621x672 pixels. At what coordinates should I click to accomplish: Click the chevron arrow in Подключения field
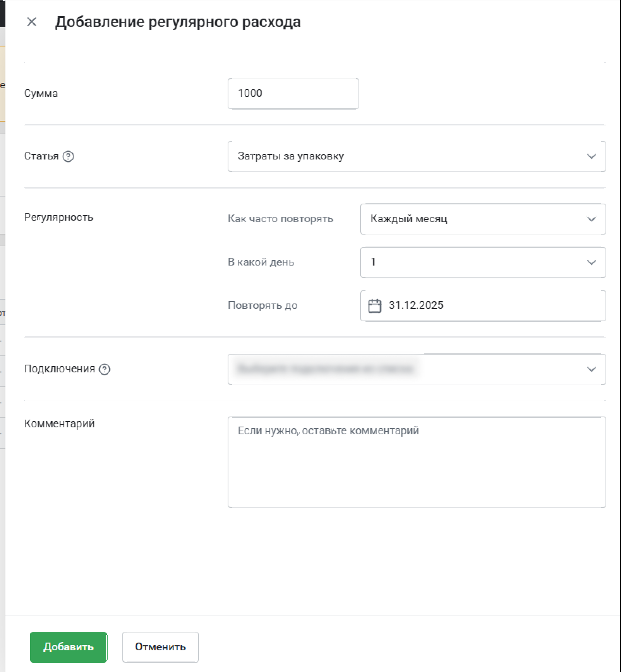tap(591, 369)
